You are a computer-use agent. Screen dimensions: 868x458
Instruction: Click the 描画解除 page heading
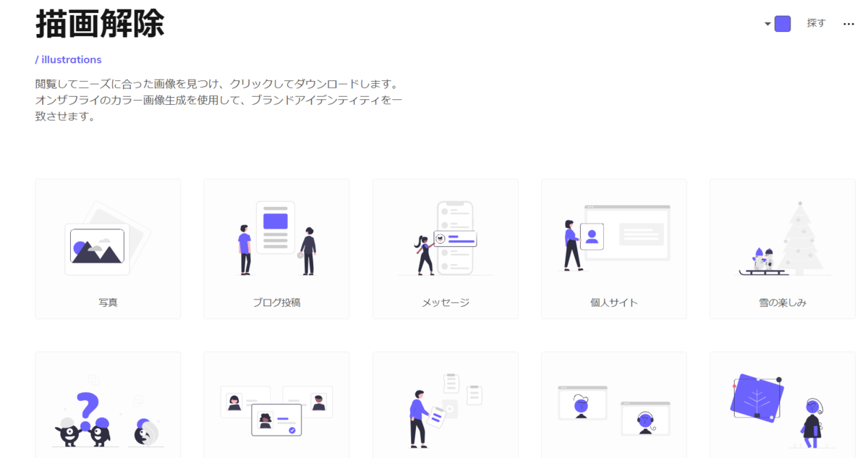point(100,23)
